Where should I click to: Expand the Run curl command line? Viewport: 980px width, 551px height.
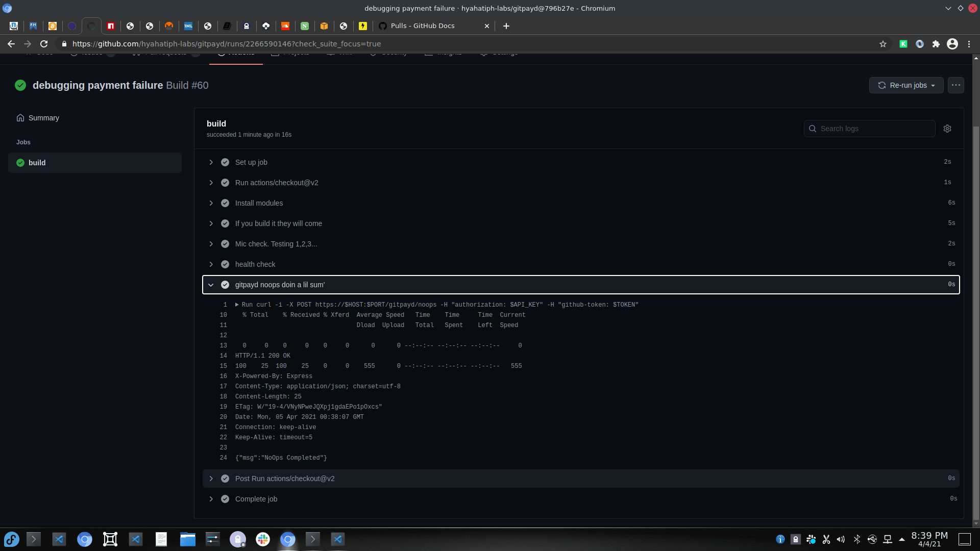tap(237, 305)
